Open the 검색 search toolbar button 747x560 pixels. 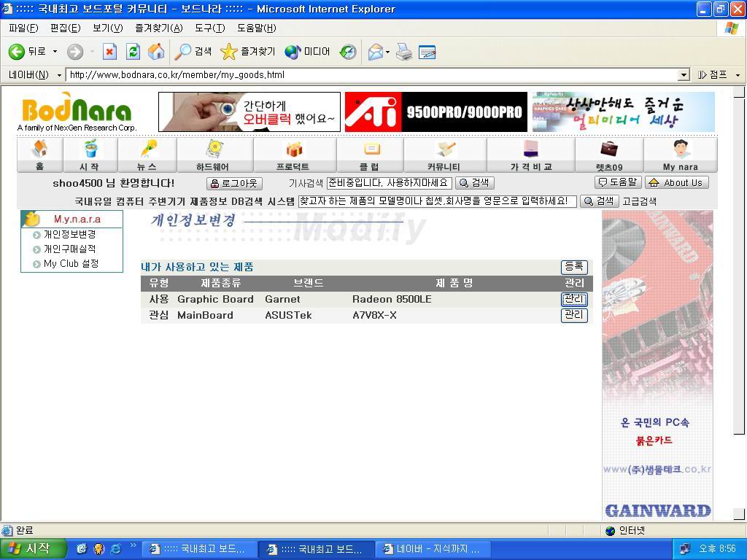point(193,52)
